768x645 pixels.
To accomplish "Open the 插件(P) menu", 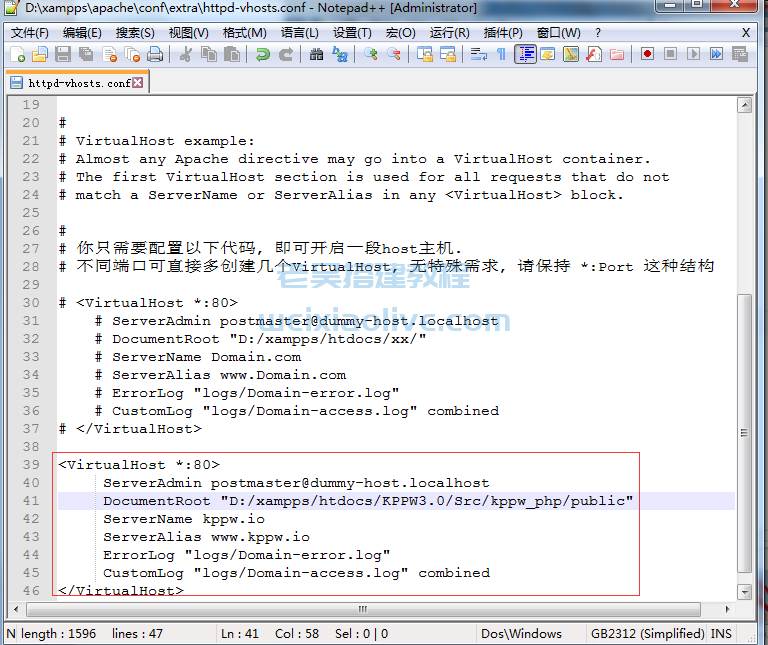I will pyautogui.click(x=503, y=33).
